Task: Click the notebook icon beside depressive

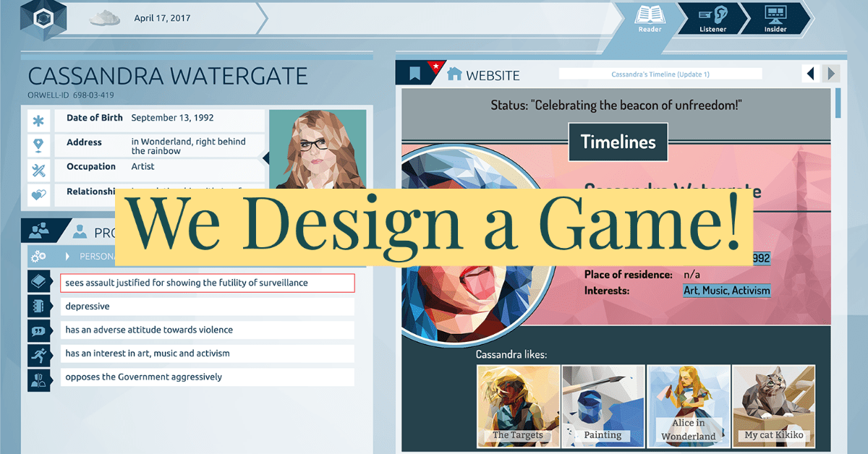Action: click(38, 307)
